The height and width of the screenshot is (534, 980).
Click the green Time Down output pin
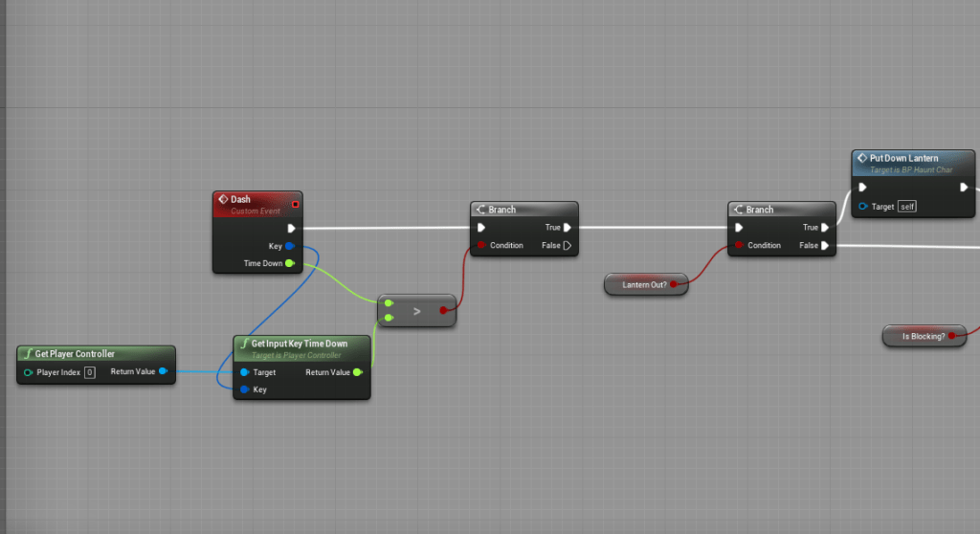(289, 263)
